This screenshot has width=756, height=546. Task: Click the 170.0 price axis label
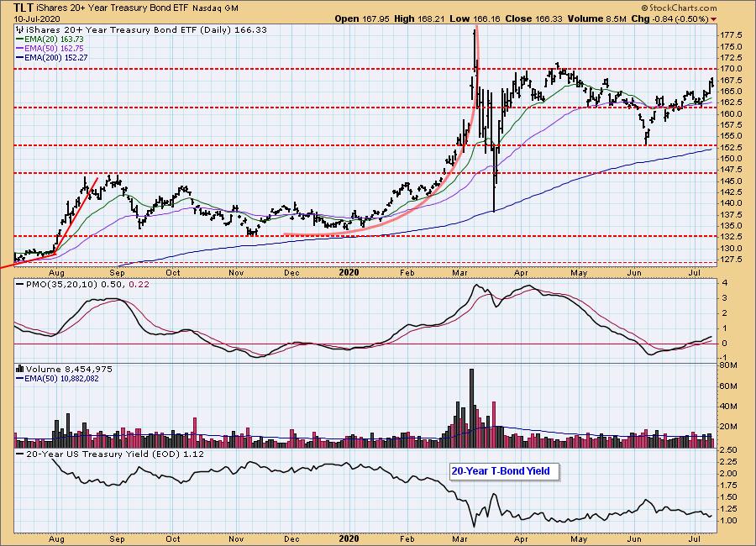tap(732, 69)
